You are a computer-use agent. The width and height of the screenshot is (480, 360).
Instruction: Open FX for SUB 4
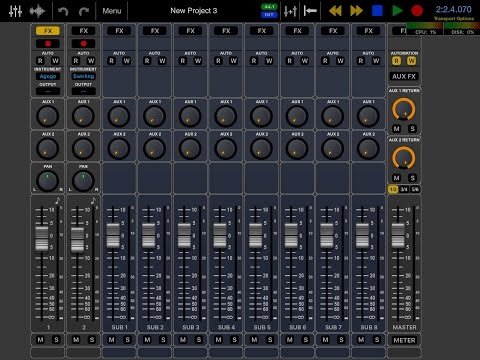coord(226,31)
